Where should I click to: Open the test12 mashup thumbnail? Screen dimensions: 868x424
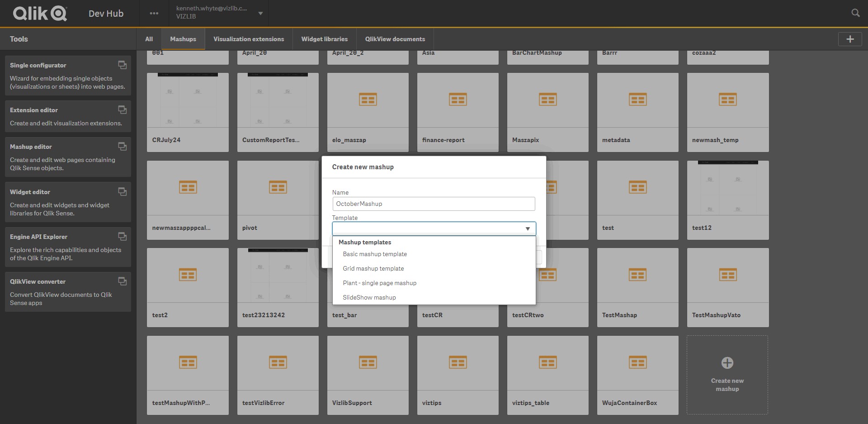click(x=728, y=188)
